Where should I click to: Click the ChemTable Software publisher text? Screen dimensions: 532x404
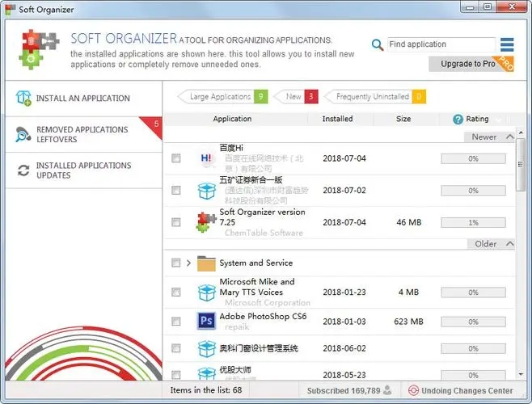click(x=264, y=233)
